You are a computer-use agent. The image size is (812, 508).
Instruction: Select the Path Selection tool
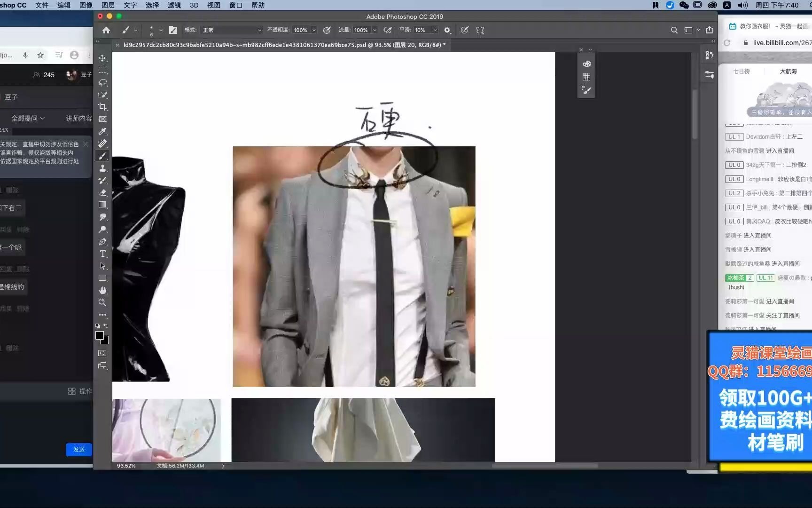click(x=102, y=266)
